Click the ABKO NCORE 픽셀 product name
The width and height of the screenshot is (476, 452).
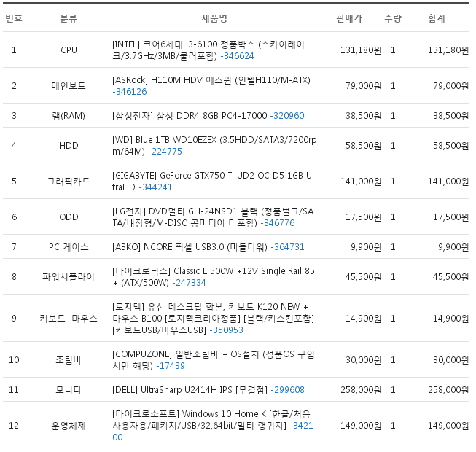[190, 247]
